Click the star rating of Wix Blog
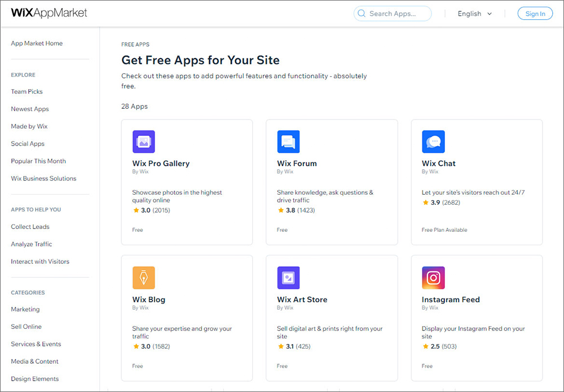 coord(151,346)
